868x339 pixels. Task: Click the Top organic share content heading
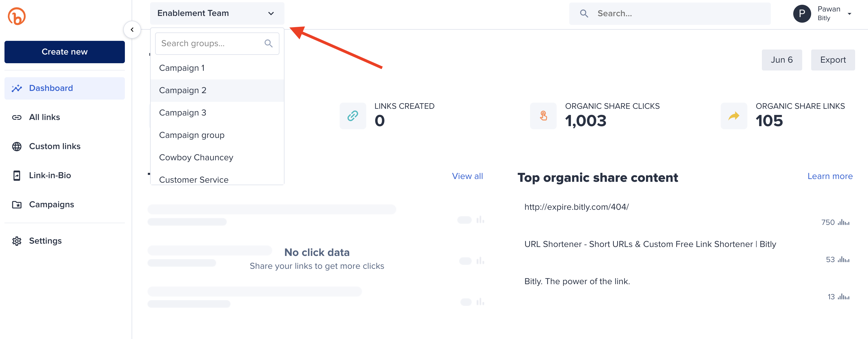598,178
